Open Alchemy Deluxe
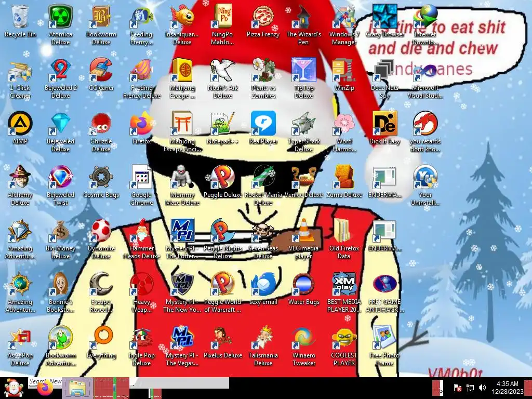The width and height of the screenshot is (532, 399). tap(20, 185)
